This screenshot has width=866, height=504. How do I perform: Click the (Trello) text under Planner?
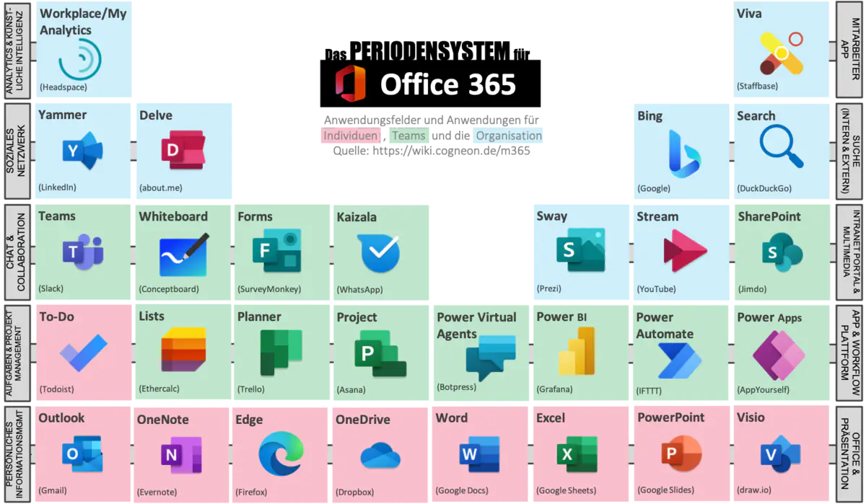[251, 389]
